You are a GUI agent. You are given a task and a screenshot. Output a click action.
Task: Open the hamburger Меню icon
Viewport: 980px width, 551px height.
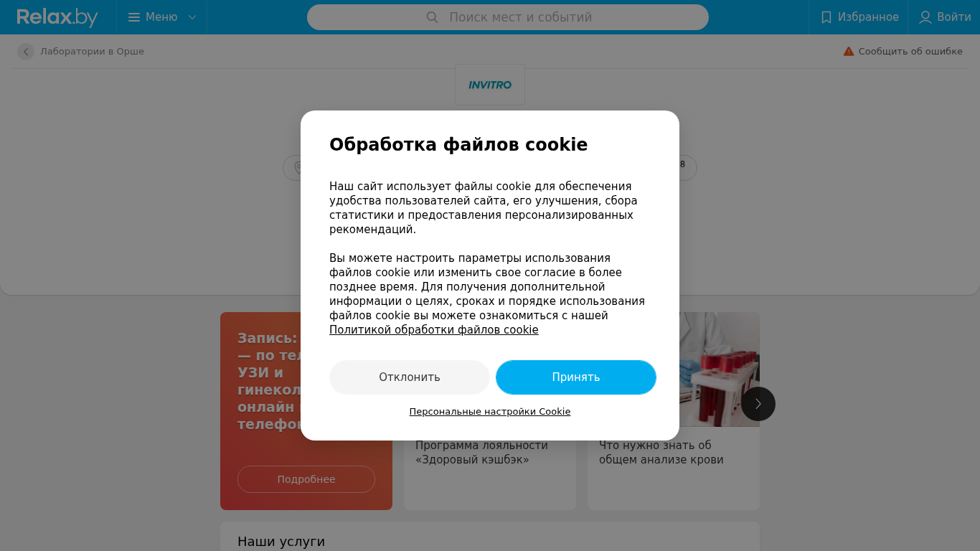[134, 17]
